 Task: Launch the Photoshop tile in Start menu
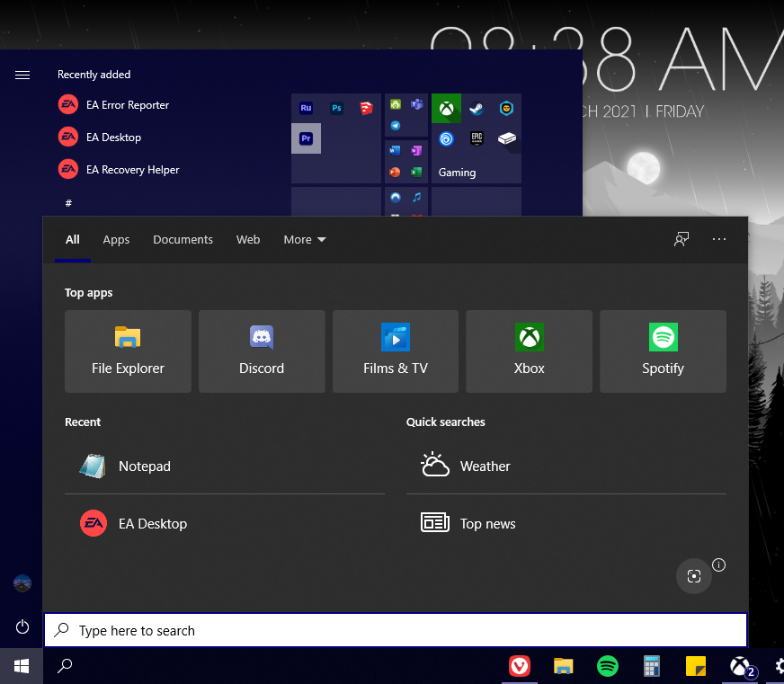point(336,108)
